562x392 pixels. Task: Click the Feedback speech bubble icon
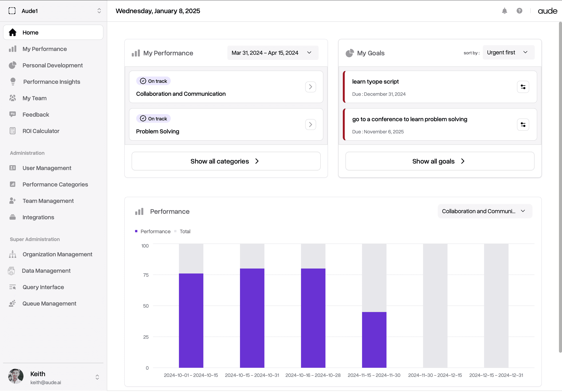coord(13,114)
